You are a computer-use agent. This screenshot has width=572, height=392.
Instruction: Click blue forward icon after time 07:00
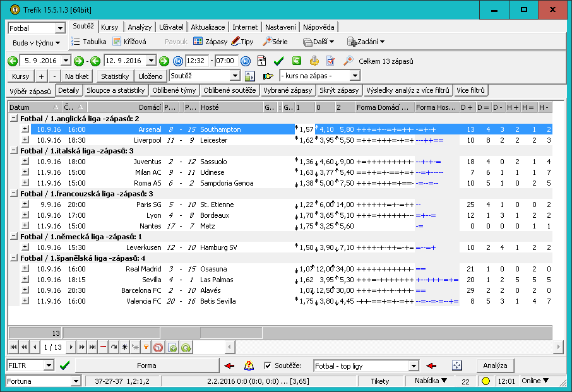[x=246, y=61]
